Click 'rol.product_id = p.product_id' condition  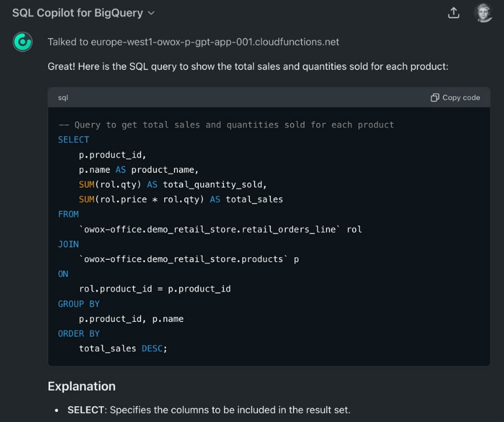[x=155, y=289]
